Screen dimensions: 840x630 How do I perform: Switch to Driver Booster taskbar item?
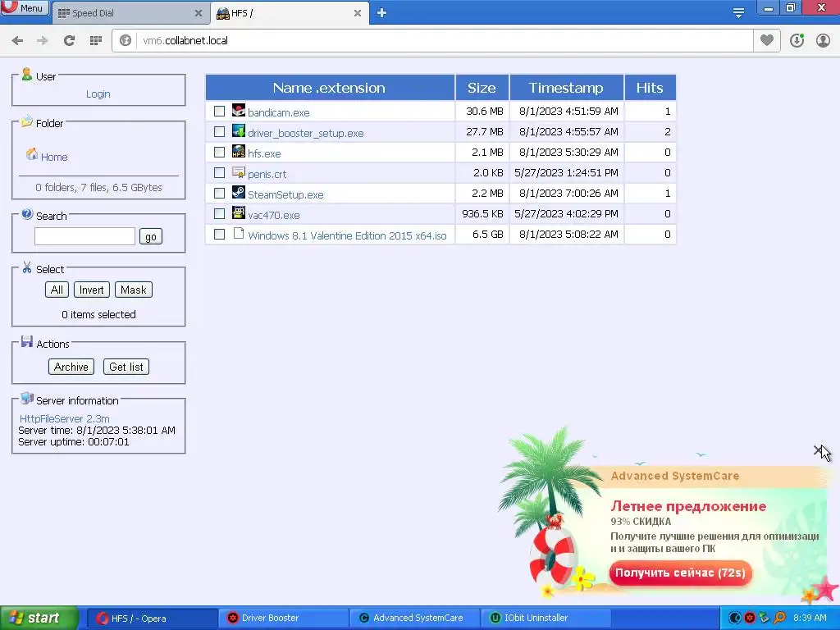click(283, 619)
